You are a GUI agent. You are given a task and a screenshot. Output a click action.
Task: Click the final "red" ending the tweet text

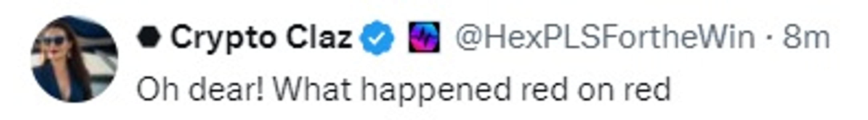647,89
